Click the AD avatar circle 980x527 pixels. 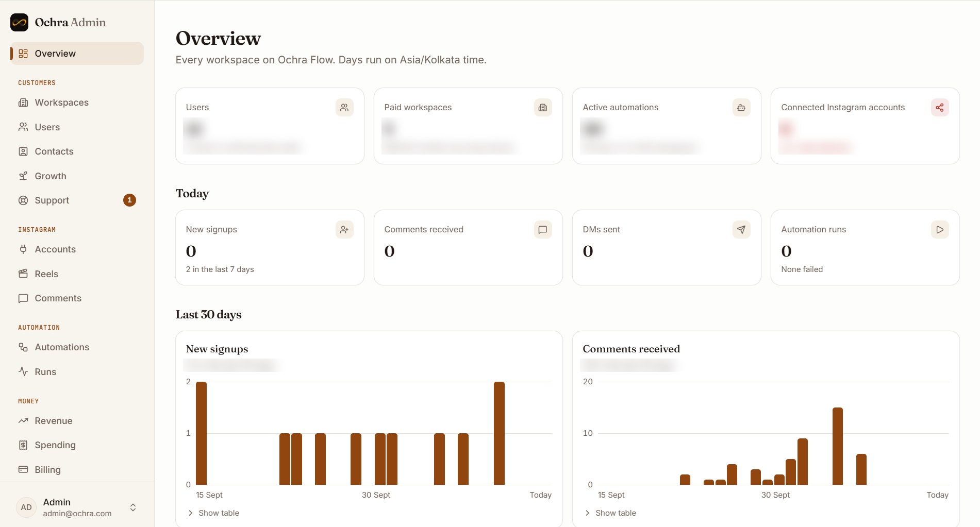(26, 507)
